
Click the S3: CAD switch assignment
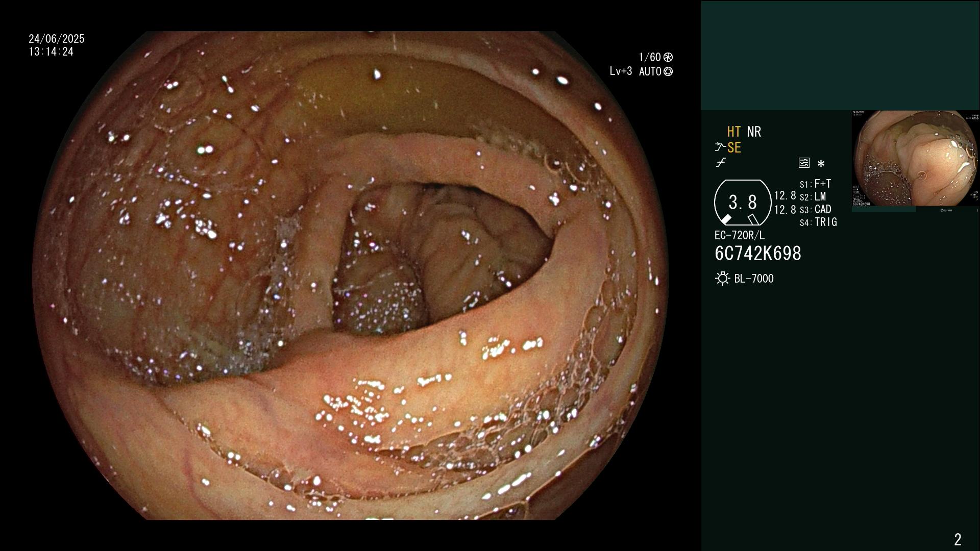(x=816, y=209)
